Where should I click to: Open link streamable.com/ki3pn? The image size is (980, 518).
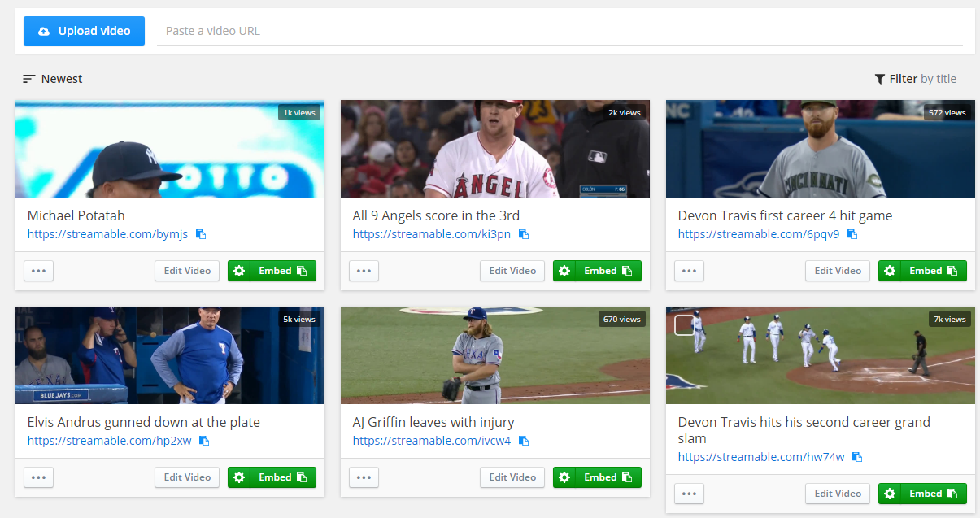pyautogui.click(x=432, y=234)
